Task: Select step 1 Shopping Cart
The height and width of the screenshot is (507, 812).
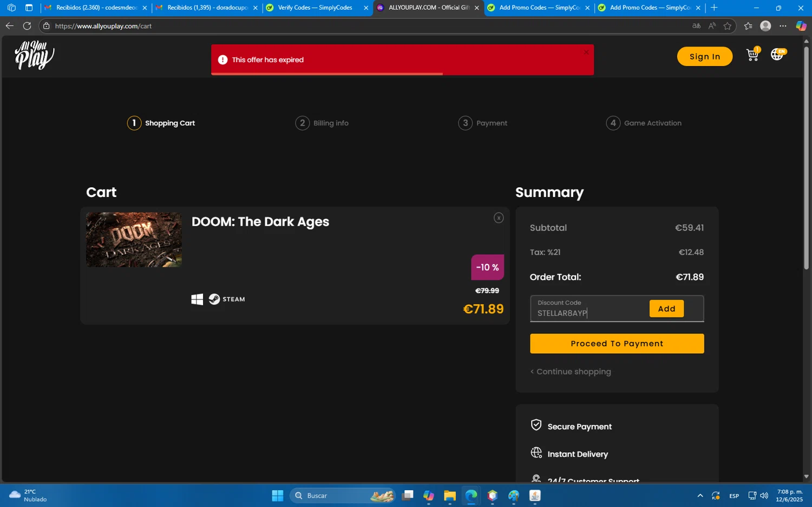Action: point(161,123)
